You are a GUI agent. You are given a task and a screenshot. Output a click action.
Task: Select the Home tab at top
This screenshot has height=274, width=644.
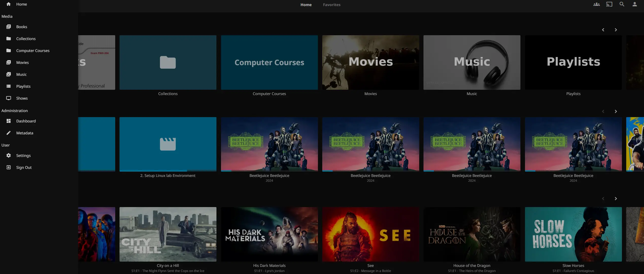click(x=306, y=5)
